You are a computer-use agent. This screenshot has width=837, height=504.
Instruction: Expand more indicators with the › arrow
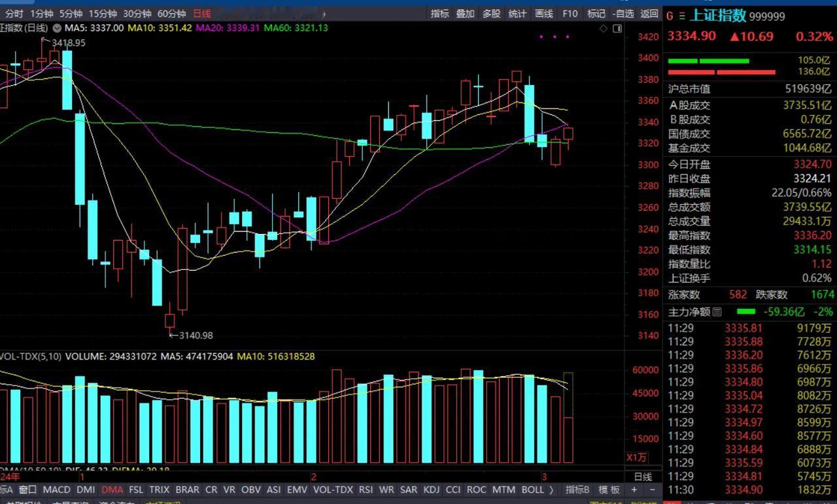pos(551,489)
